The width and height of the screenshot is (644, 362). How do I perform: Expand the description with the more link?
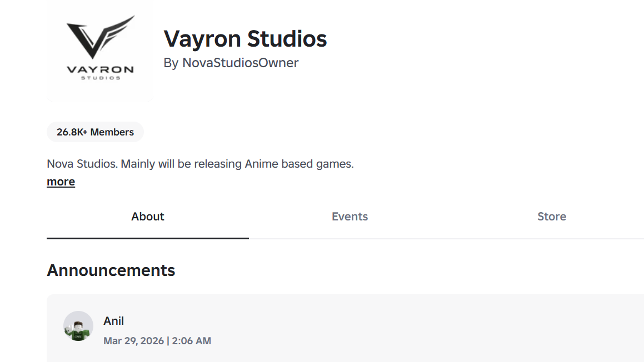[x=61, y=182]
